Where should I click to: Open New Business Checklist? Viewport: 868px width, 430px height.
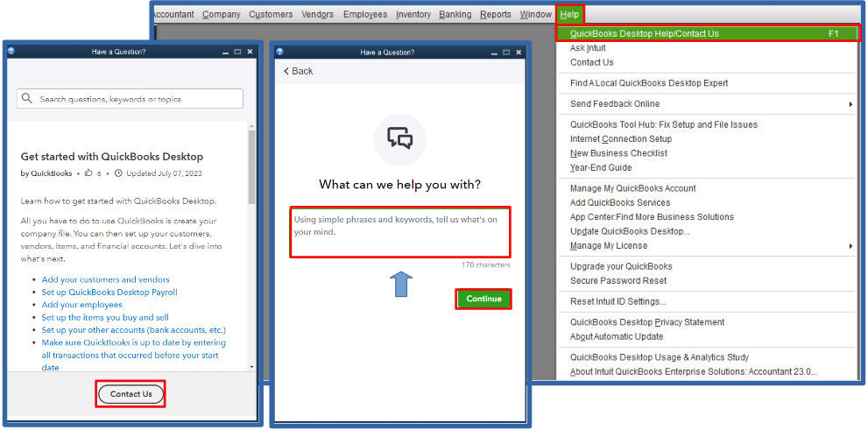click(x=619, y=153)
